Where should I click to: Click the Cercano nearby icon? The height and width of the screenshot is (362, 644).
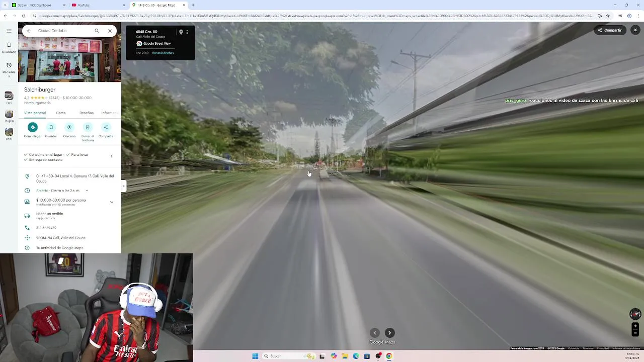tap(69, 127)
